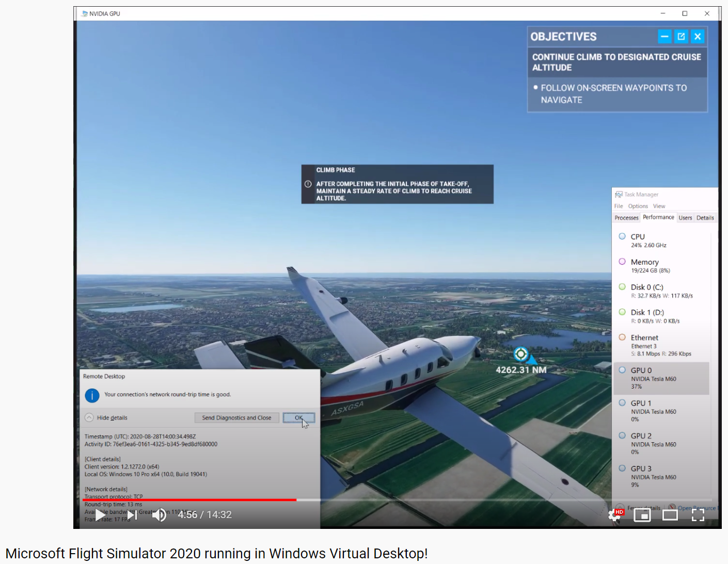Viewport: 728px width, 564px height.
Task: Select Memory performance entry
Action: tap(661, 266)
